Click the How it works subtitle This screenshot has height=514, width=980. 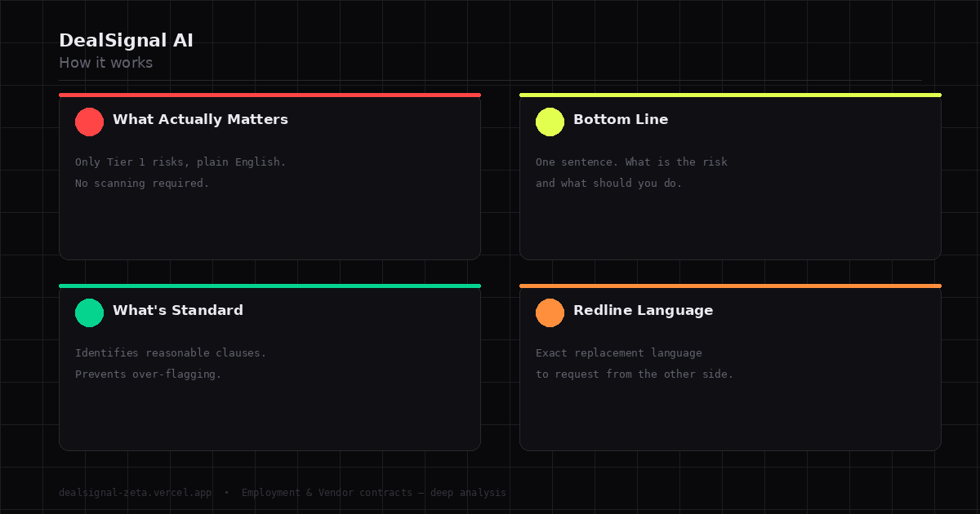click(106, 63)
